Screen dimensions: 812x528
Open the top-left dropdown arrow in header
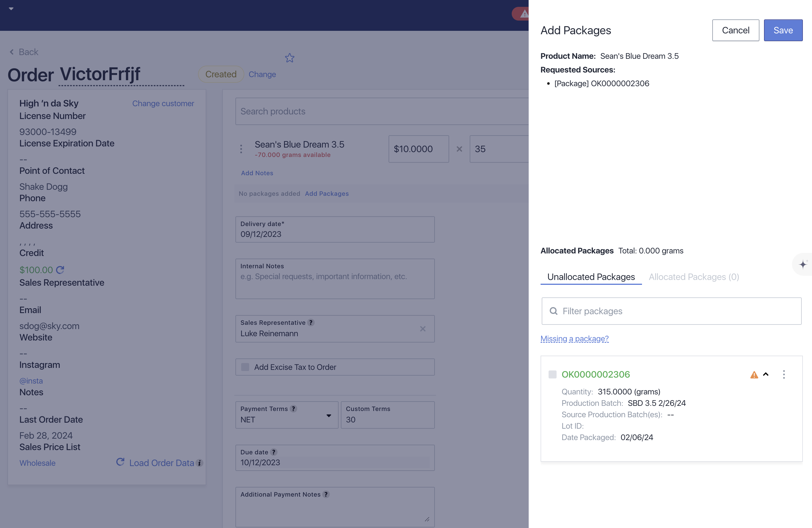(11, 9)
